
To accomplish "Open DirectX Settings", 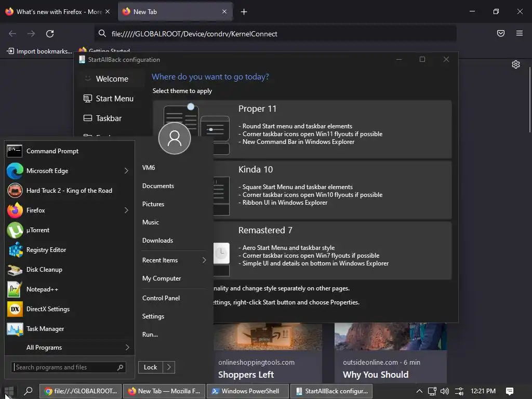I will (x=70, y=309).
